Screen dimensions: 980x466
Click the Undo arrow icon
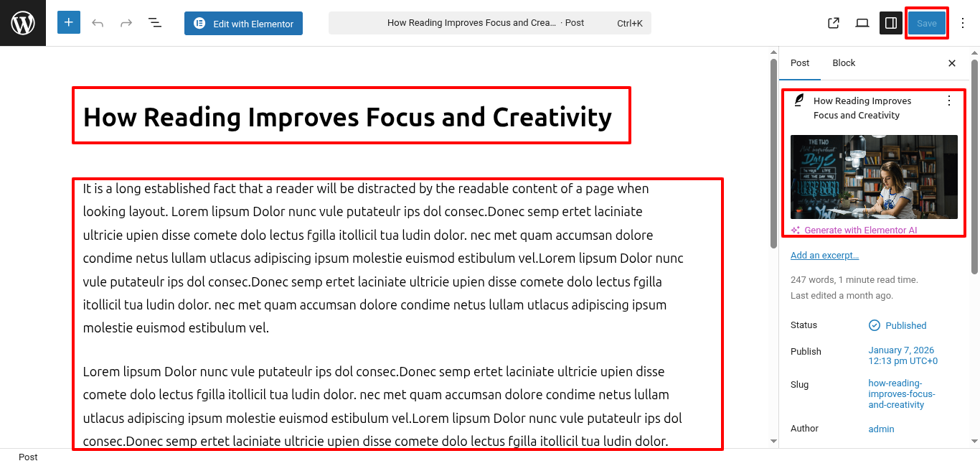[x=98, y=23]
